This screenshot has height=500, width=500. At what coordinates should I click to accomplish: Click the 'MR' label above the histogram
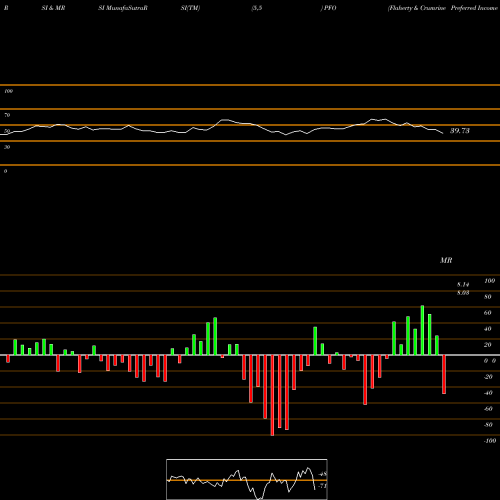446,260
